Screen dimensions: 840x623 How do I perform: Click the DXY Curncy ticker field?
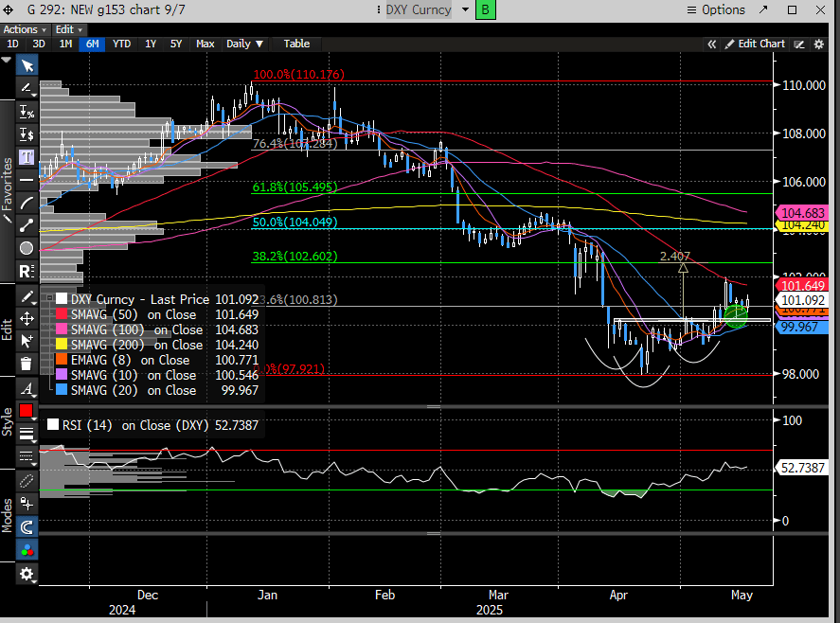click(x=419, y=10)
